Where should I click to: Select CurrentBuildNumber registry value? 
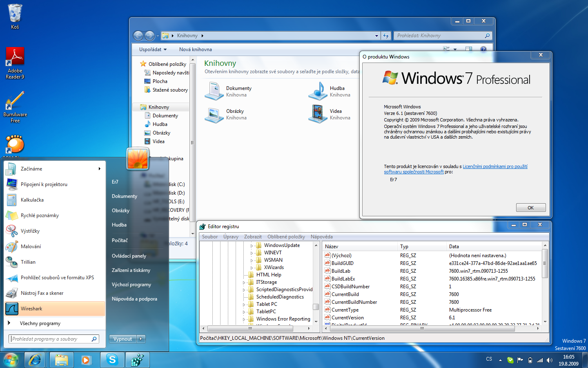tap(354, 302)
